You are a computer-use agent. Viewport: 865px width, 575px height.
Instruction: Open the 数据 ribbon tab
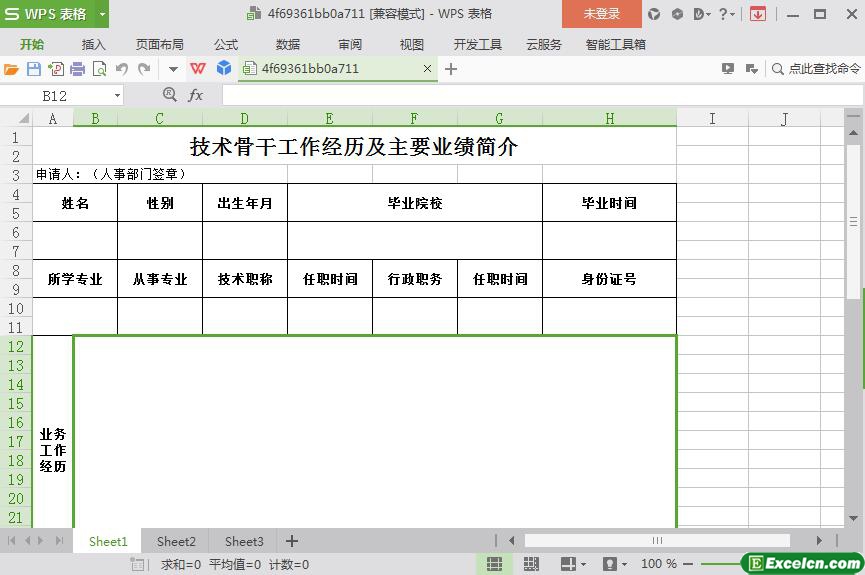288,44
